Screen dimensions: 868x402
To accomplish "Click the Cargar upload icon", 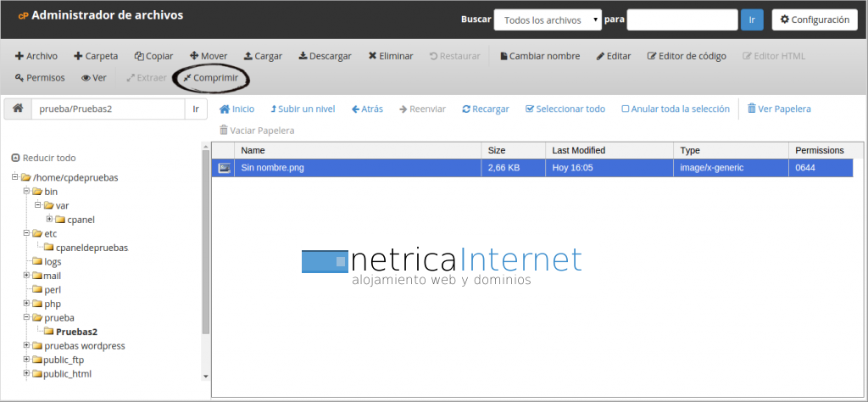I will (248, 56).
